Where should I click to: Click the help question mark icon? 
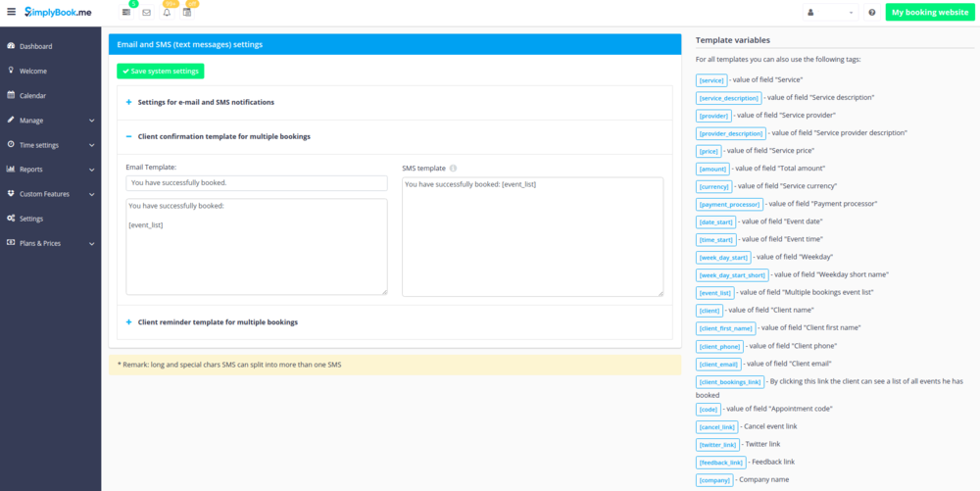pos(870,13)
